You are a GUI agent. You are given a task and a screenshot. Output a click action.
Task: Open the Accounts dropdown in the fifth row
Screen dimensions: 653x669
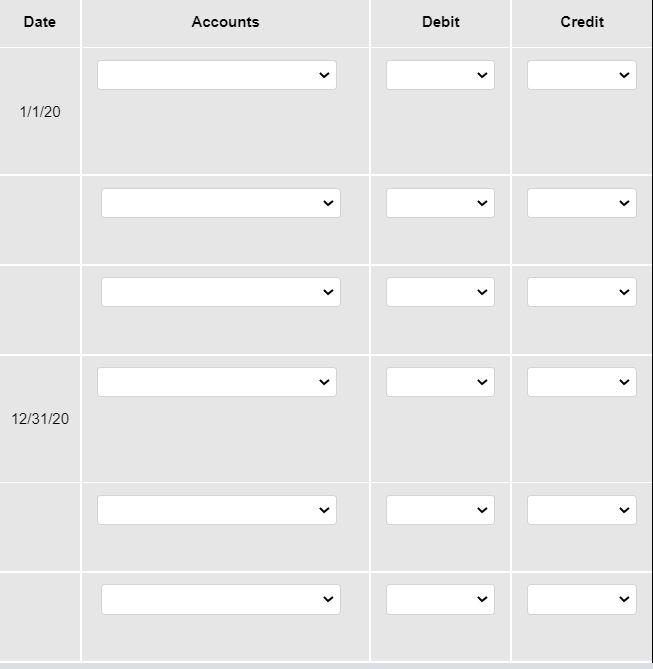point(216,510)
